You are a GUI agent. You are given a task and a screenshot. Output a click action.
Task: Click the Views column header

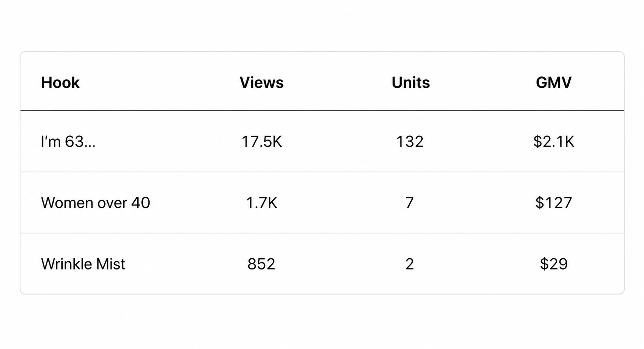[261, 82]
